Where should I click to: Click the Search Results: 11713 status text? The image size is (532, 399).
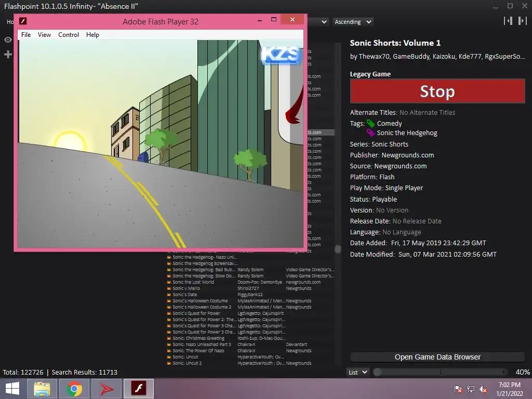(85, 372)
